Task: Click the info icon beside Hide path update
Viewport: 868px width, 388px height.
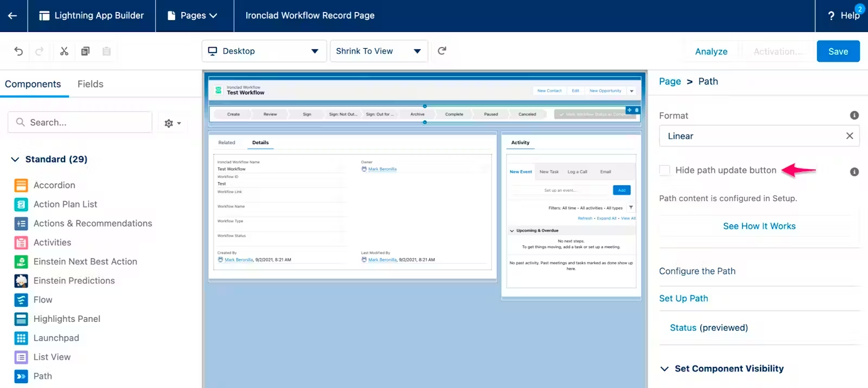Action: click(x=854, y=172)
